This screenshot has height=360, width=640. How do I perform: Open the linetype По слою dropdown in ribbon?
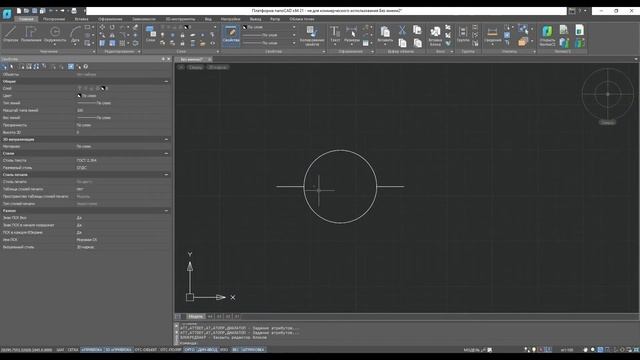[x=294, y=35]
